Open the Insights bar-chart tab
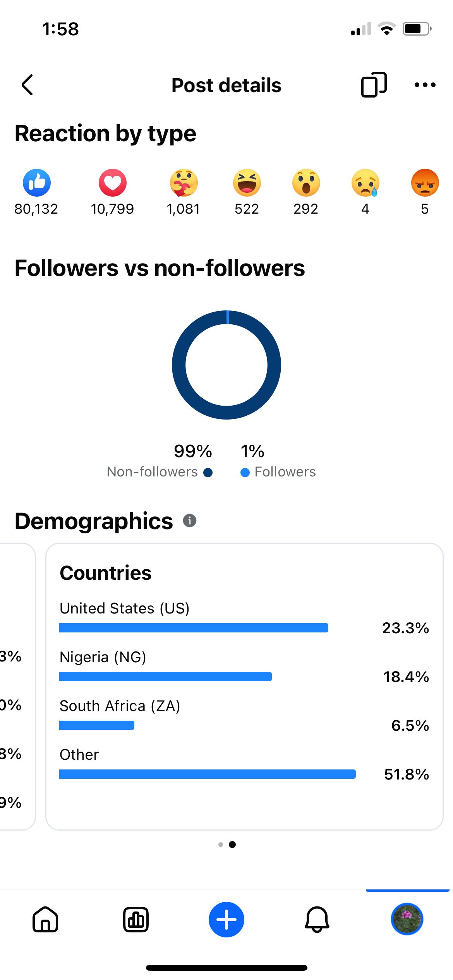The image size is (453, 980). pyautogui.click(x=136, y=920)
